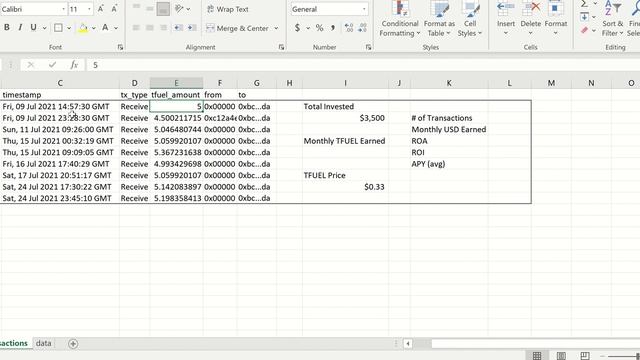Viewport: 640px width, 360px height.
Task: Add a new sheet with plus icon
Action: [73, 344]
